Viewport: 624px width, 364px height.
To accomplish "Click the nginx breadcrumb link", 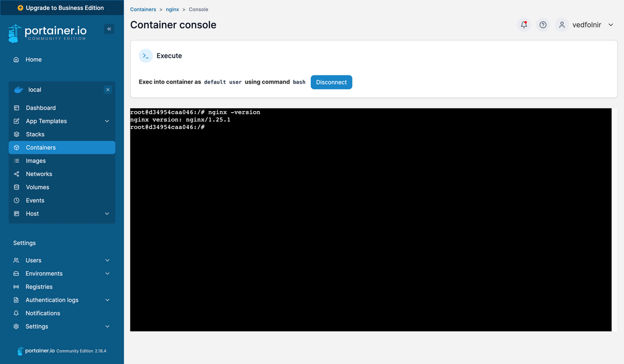I will coord(172,9).
